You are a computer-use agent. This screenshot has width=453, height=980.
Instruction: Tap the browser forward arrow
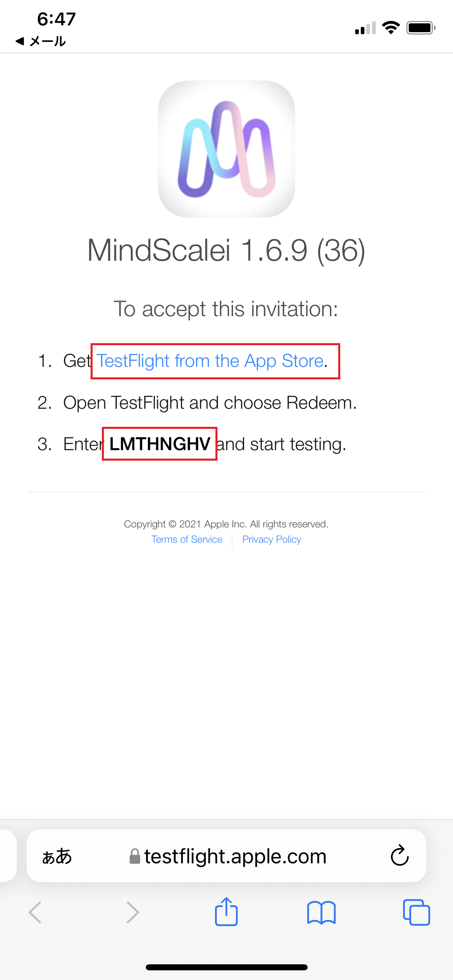tap(132, 912)
